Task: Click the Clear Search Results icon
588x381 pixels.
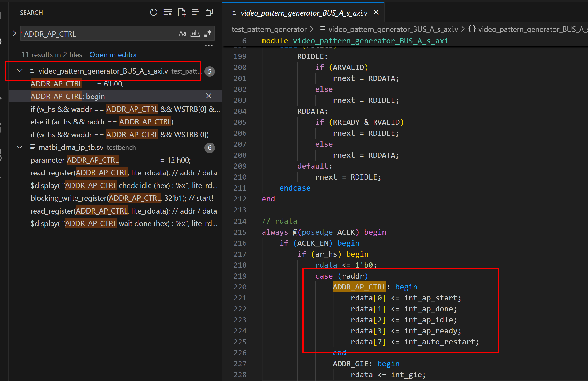Action: pos(168,12)
